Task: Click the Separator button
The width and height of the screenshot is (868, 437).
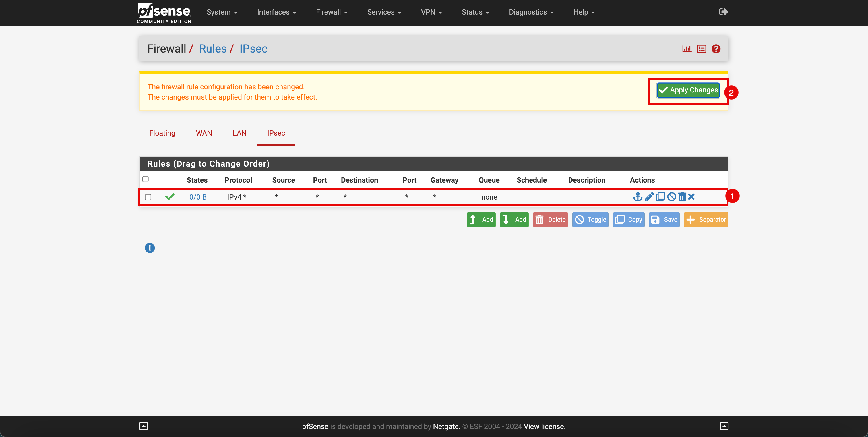Action: click(708, 220)
